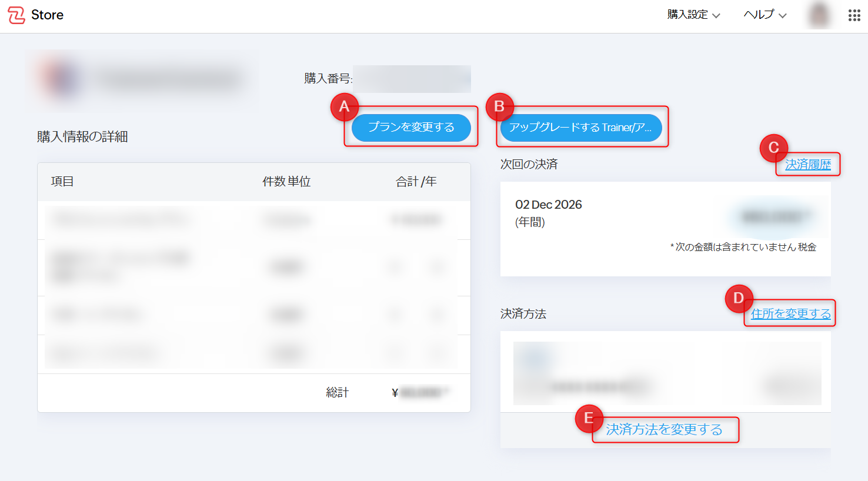This screenshot has height=481, width=868.
Task: Click the 項目 column header
Action: (x=62, y=182)
